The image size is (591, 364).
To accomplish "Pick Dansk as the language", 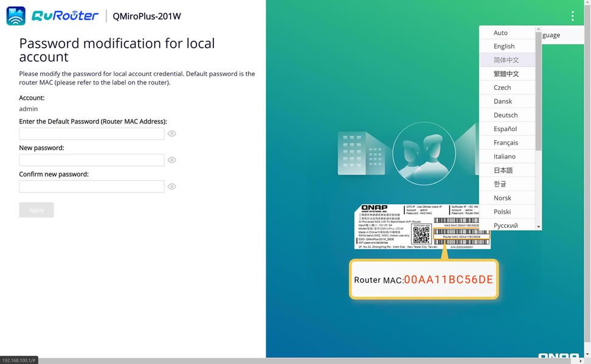I will 507,101.
